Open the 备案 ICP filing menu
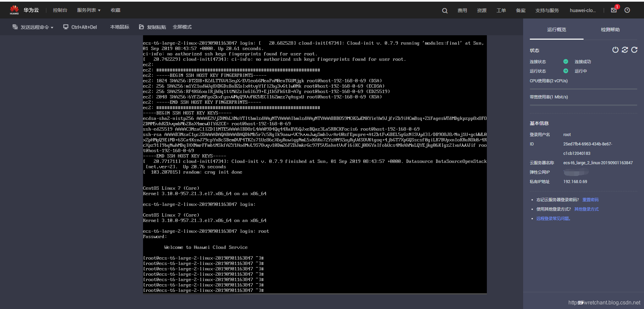This screenshot has width=644, height=309. [520, 11]
